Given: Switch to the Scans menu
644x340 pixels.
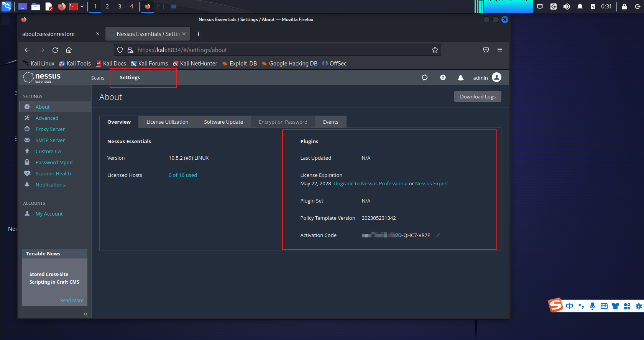Looking at the screenshot, I should (98, 78).
